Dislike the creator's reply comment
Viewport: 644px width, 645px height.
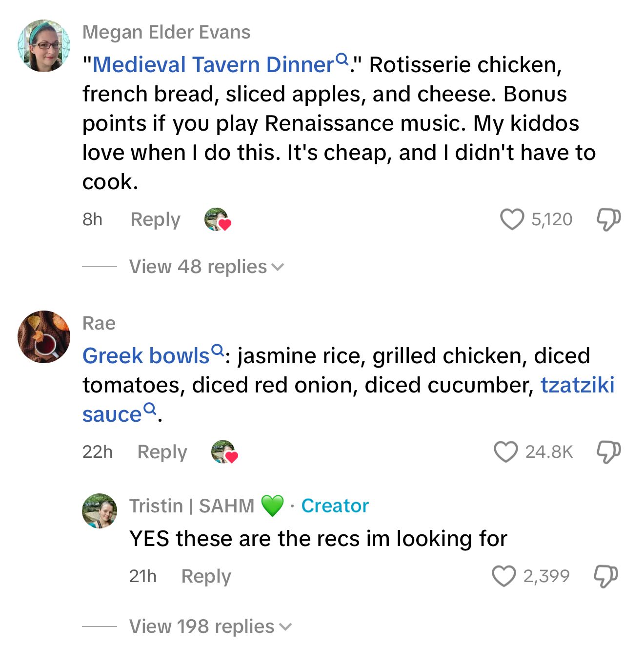(605, 576)
